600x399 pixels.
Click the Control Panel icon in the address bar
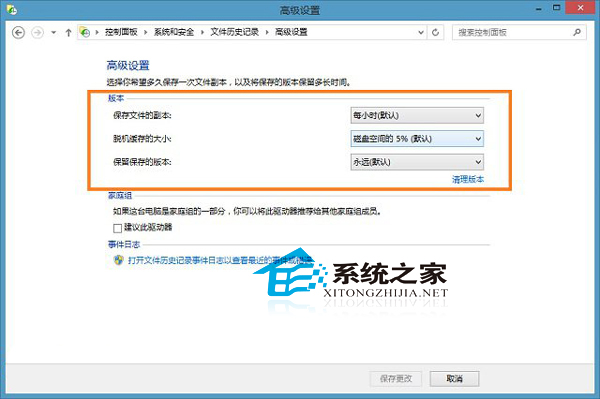point(85,32)
